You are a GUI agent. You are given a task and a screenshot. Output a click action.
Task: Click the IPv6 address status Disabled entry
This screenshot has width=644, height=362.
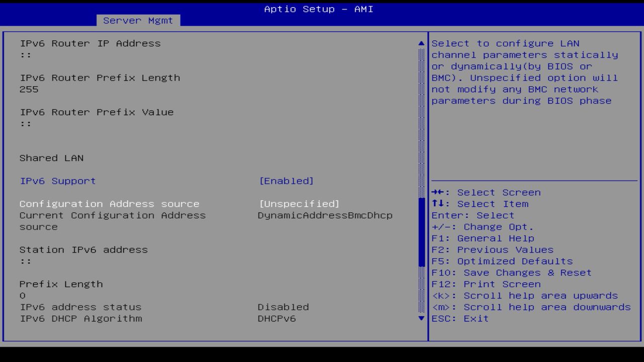point(283,307)
